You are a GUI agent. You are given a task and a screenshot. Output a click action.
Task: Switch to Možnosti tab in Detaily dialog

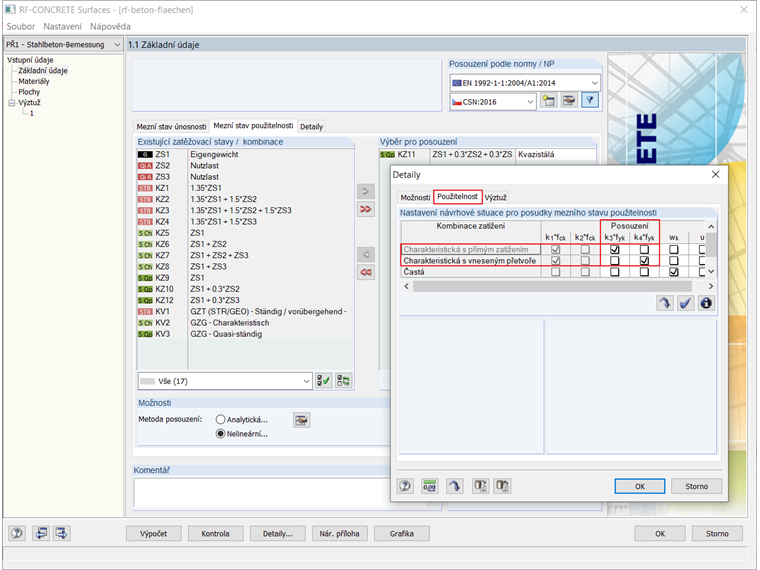tap(415, 198)
